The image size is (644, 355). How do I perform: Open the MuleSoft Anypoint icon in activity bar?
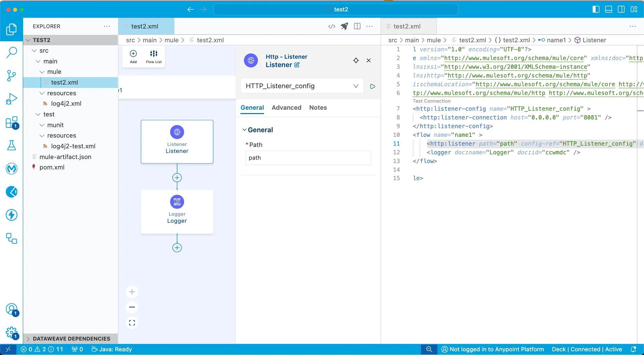[11, 168]
